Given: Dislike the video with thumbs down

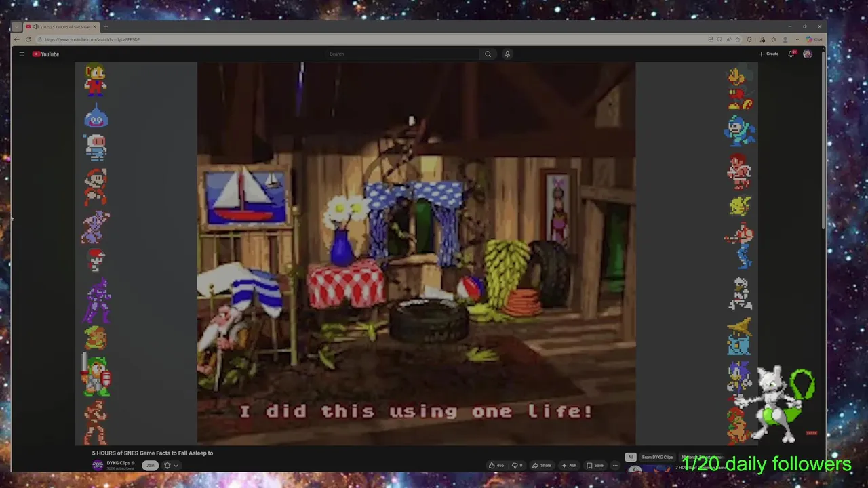Looking at the screenshot, I should [517, 465].
